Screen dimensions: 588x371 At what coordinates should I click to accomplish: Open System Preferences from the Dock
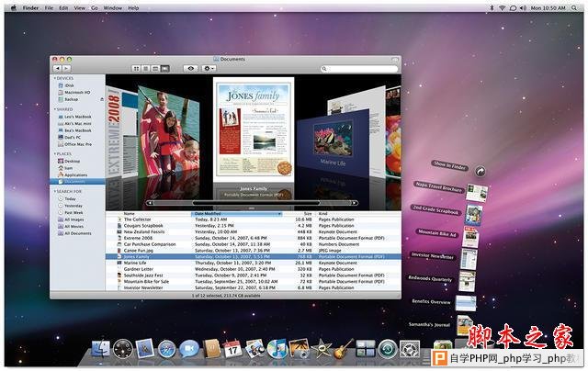pos(410,349)
